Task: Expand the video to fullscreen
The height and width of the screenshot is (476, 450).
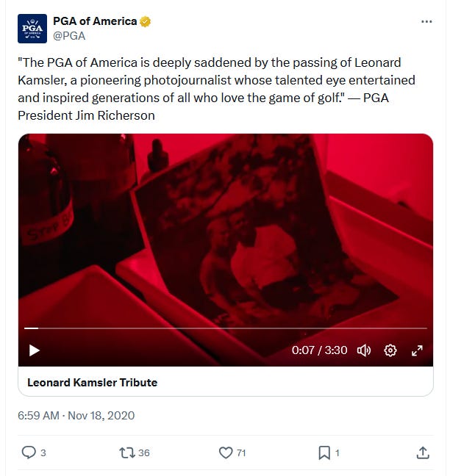Action: 417,350
